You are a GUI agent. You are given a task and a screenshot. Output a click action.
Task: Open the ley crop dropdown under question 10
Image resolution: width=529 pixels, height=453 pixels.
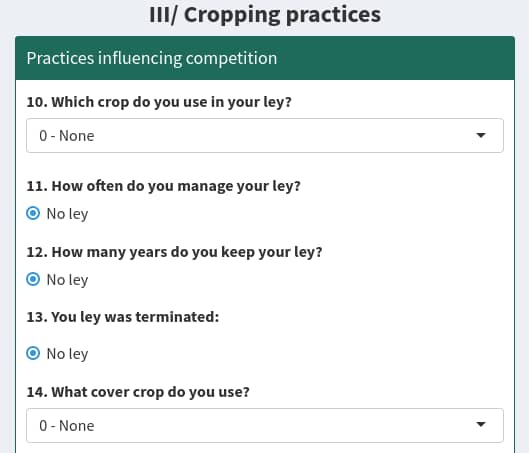[x=265, y=135]
